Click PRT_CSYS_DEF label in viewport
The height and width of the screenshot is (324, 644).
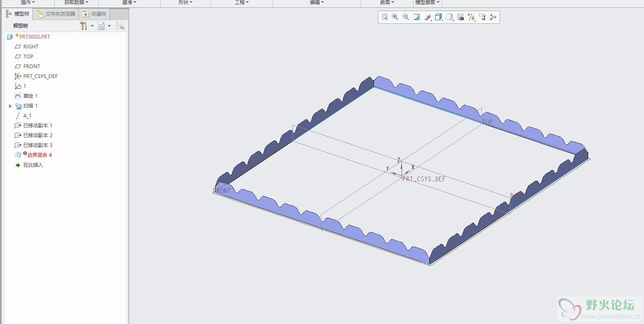click(424, 179)
